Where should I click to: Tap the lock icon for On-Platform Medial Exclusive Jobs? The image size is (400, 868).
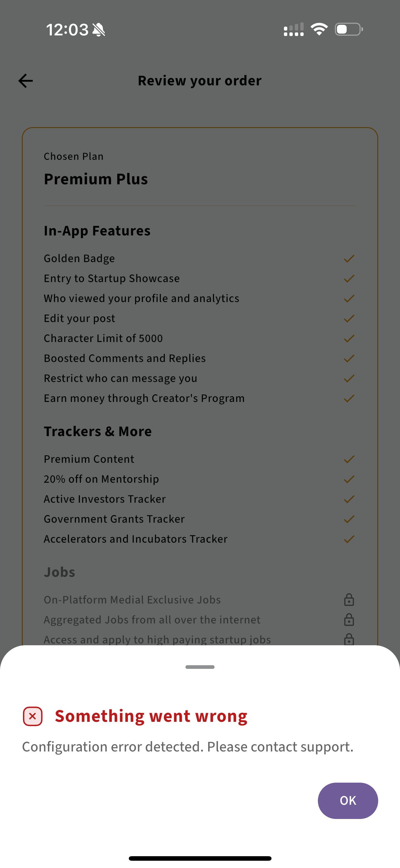[x=349, y=600]
